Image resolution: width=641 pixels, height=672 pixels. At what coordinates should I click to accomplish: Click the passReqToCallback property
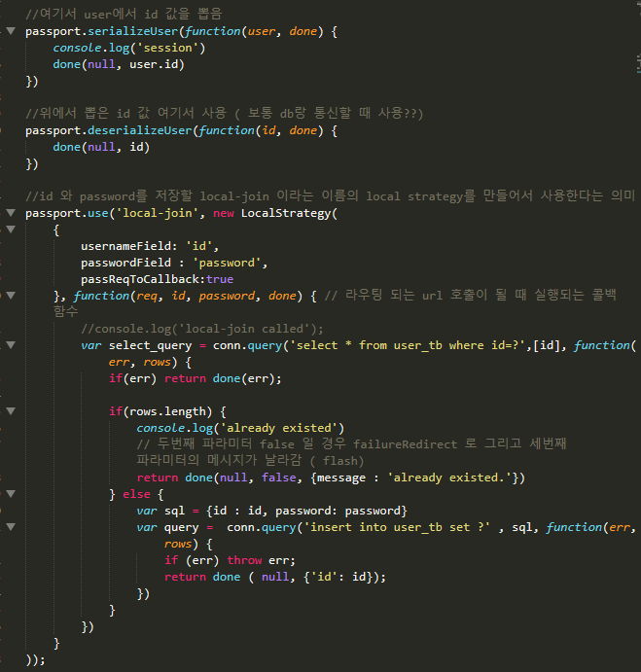point(140,279)
